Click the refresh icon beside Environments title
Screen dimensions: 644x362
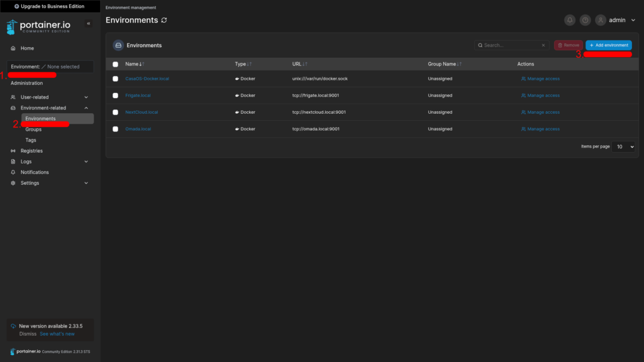164,20
